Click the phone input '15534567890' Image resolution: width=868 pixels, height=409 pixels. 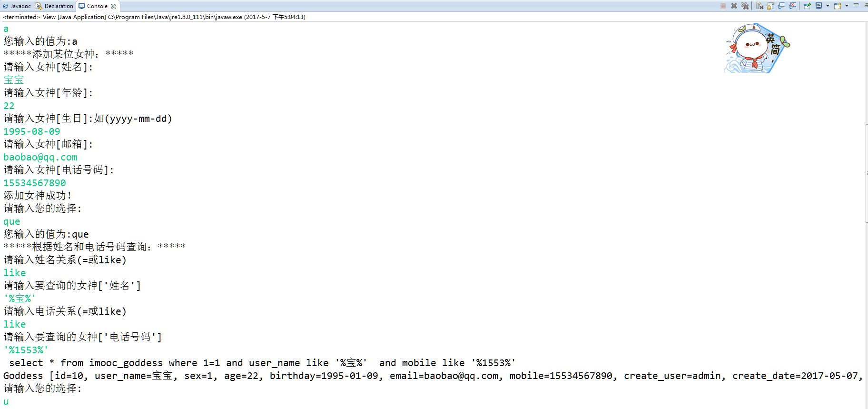coord(35,183)
